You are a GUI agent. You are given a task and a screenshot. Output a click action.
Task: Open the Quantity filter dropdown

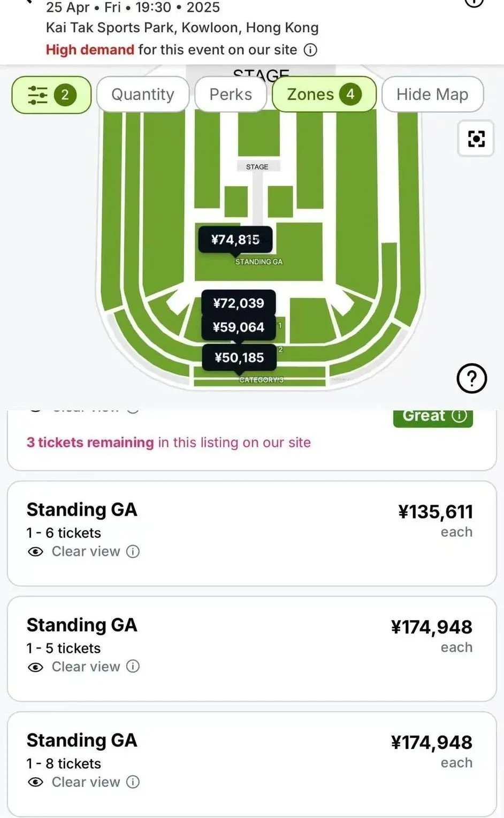[143, 95]
